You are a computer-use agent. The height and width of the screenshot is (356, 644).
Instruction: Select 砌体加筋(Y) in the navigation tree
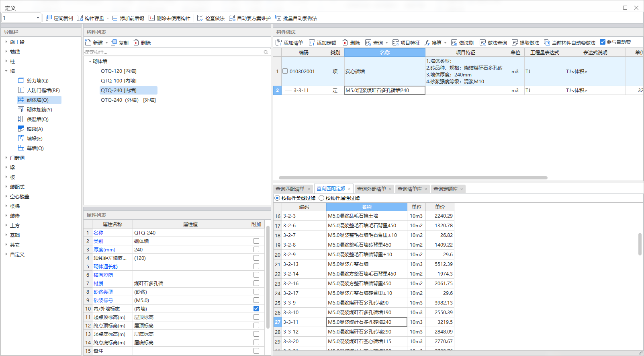39,110
